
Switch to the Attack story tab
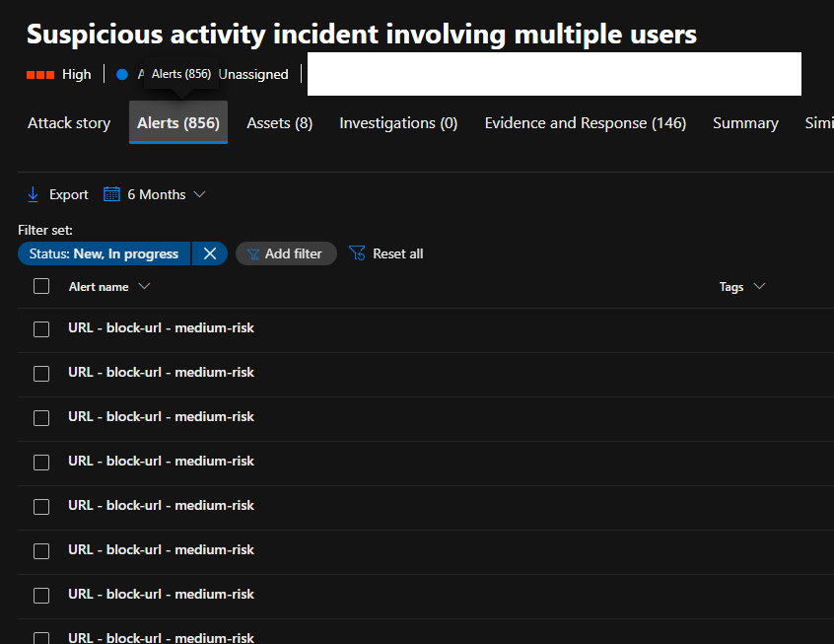point(69,123)
